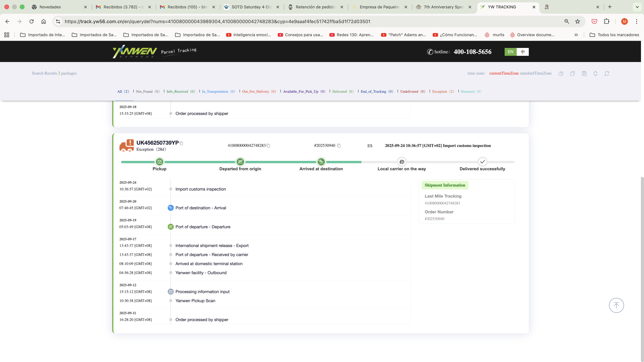Image resolution: width=644 pixels, height=362 pixels.
Task: Bookmark this page with star icon
Action: point(577,21)
